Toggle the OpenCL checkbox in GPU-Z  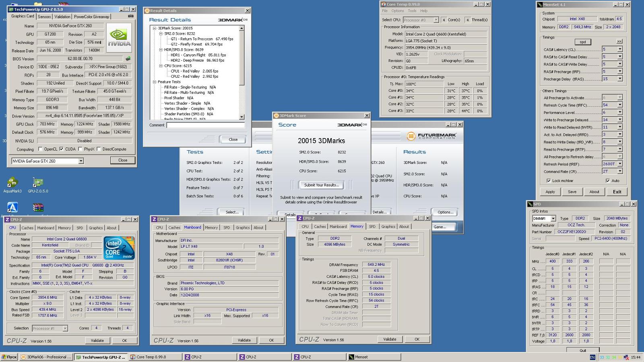coord(40,149)
